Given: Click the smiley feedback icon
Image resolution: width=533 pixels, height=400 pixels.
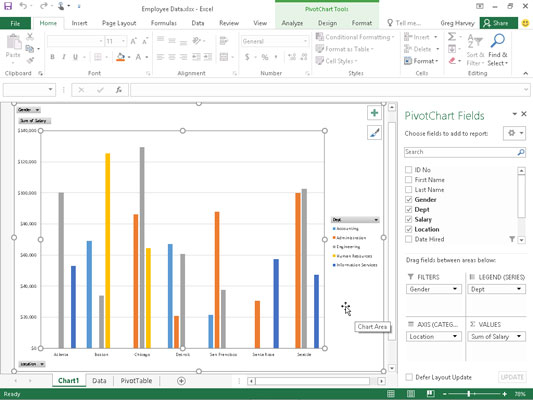Looking at the screenshot, I should [525, 23].
